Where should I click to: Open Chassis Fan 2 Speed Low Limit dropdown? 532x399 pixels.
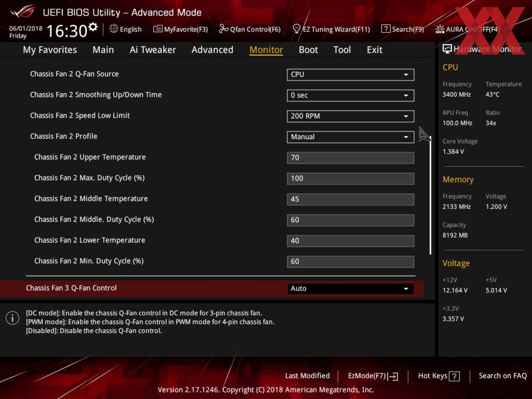click(350, 116)
